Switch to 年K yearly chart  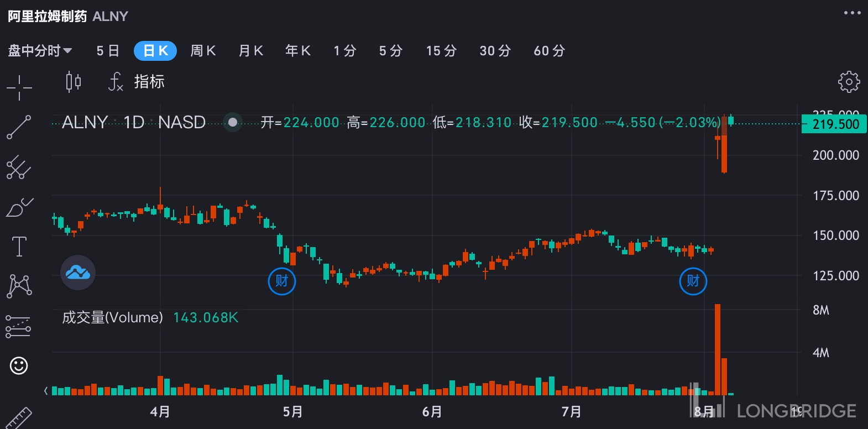click(x=298, y=51)
